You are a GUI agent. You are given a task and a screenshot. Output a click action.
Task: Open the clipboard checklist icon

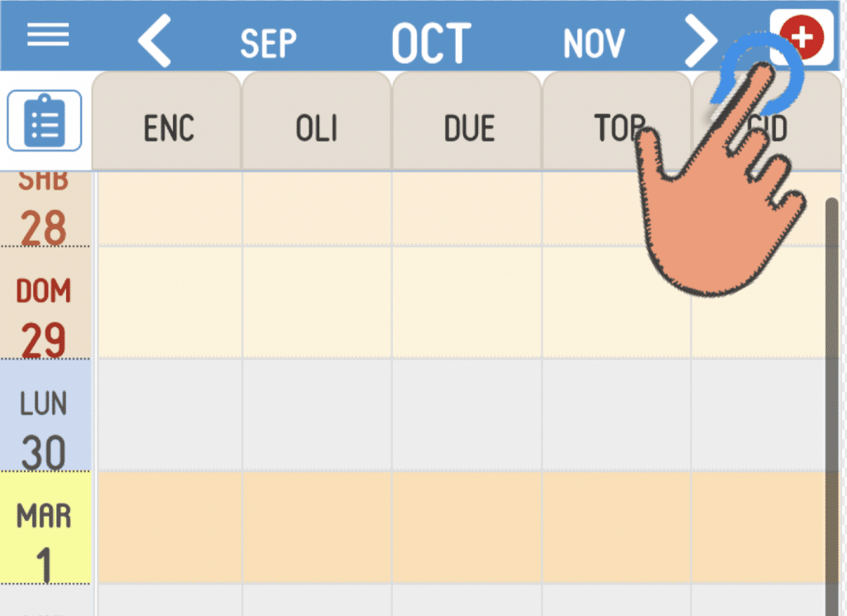45,121
